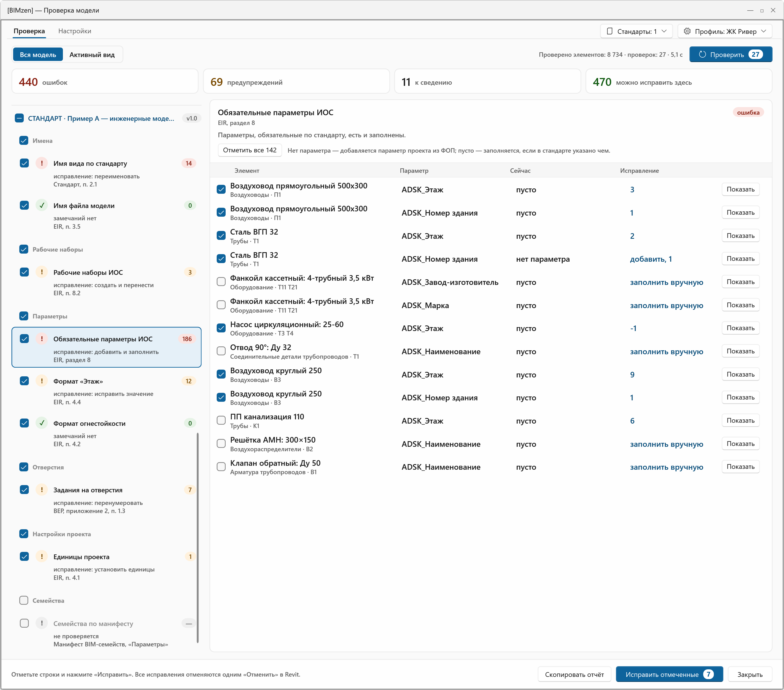The height and width of the screenshot is (690, 784).
Task: Click the green checkmark icon for Имя файла модели
Action: pos(42,205)
